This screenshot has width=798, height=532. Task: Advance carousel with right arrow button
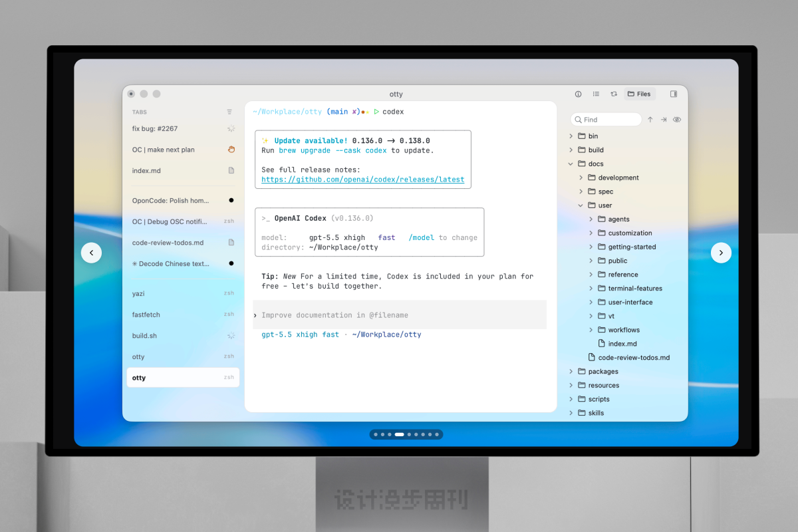pyautogui.click(x=721, y=253)
